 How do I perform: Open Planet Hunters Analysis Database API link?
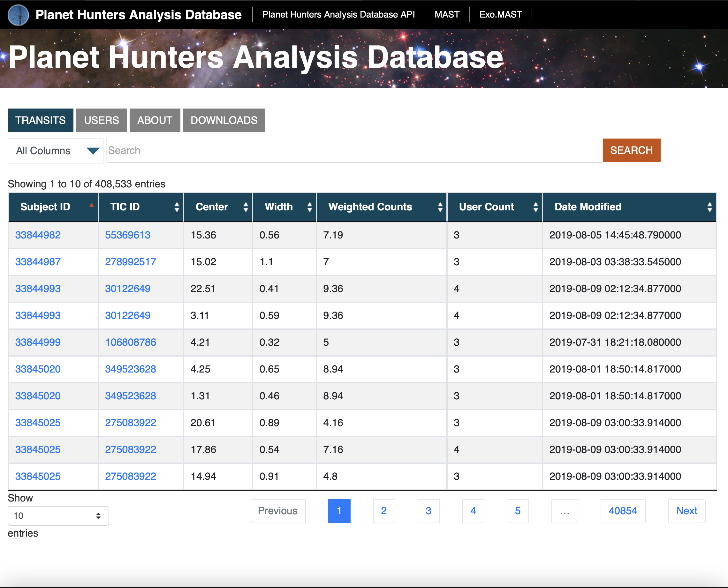338,15
